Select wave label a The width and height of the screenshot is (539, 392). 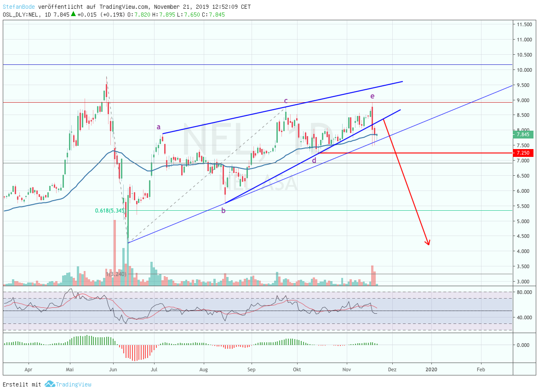[x=159, y=127]
